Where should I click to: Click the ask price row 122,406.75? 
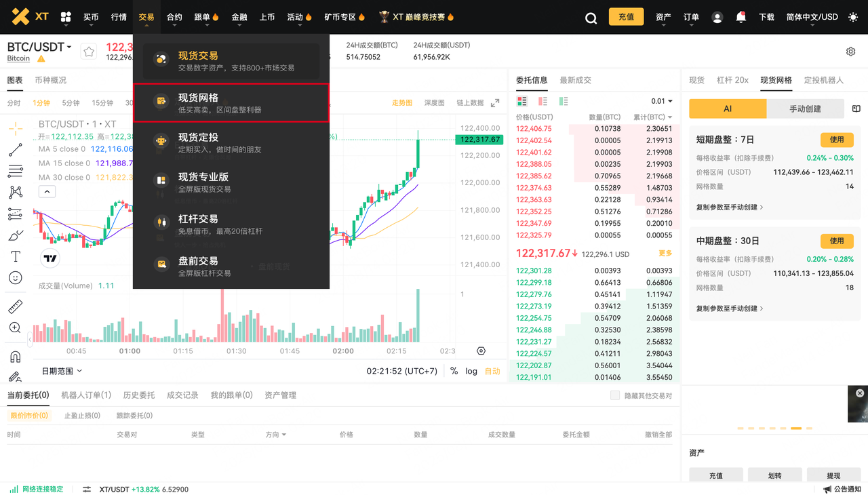[x=594, y=128]
